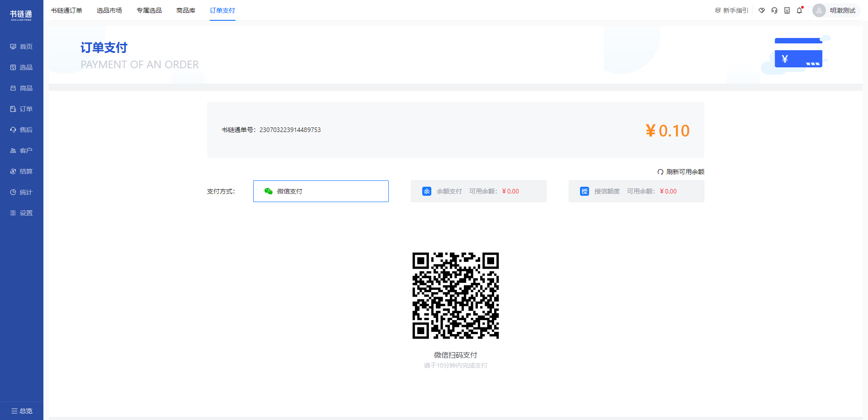
Task: Open customer service headset icon
Action: tap(774, 10)
